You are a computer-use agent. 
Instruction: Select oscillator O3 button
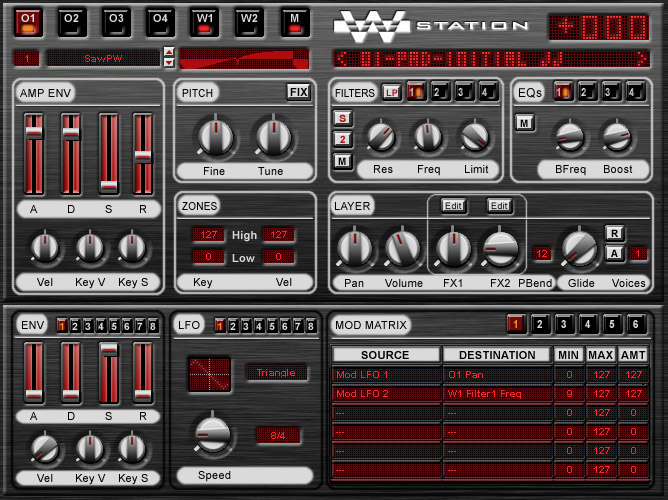pos(116,23)
